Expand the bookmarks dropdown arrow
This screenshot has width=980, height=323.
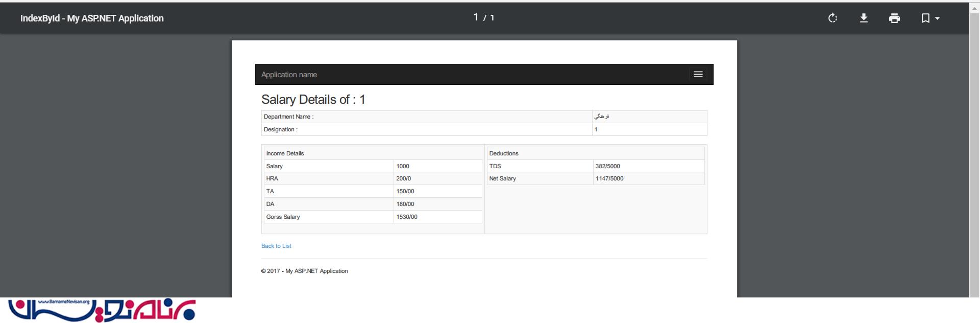937,18
